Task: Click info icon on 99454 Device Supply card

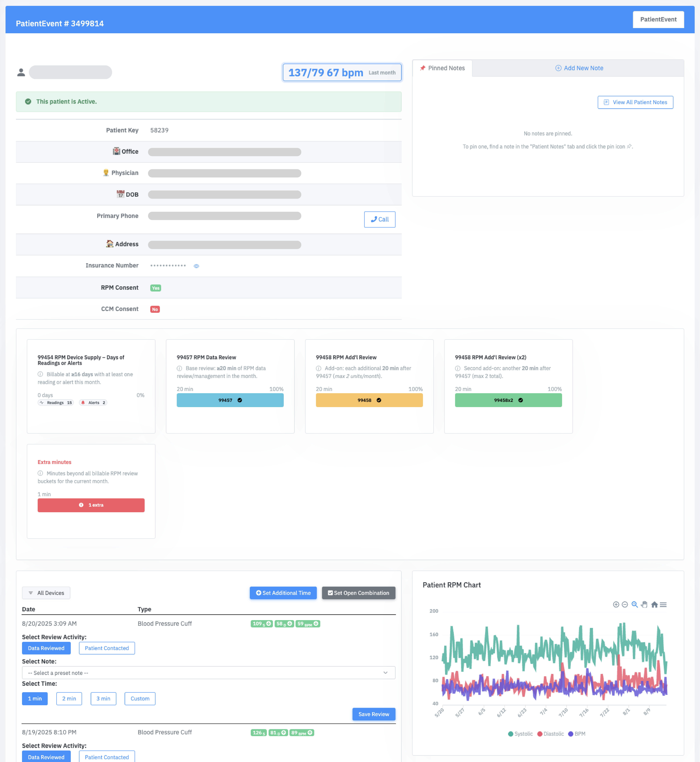Action: coord(40,374)
